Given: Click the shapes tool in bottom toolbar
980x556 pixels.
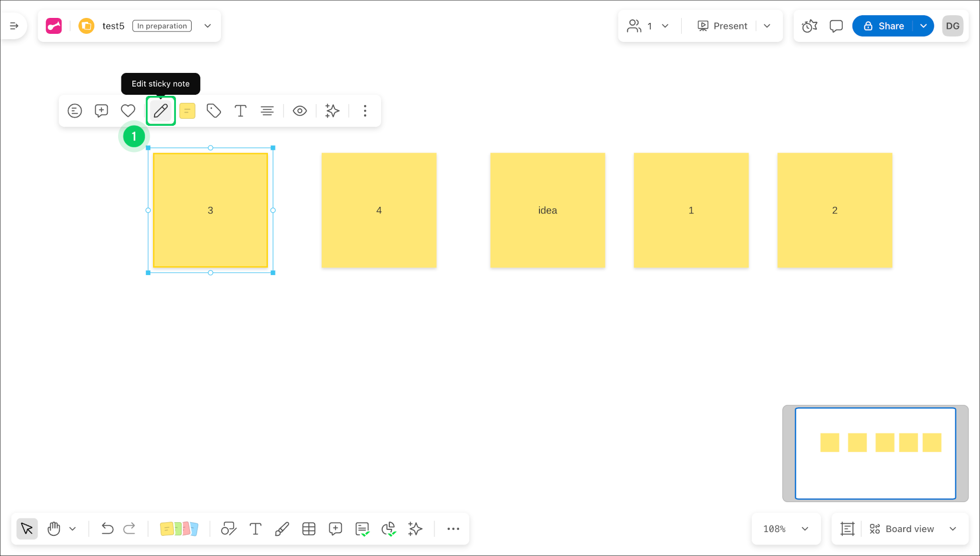Looking at the screenshot, I should [229, 529].
